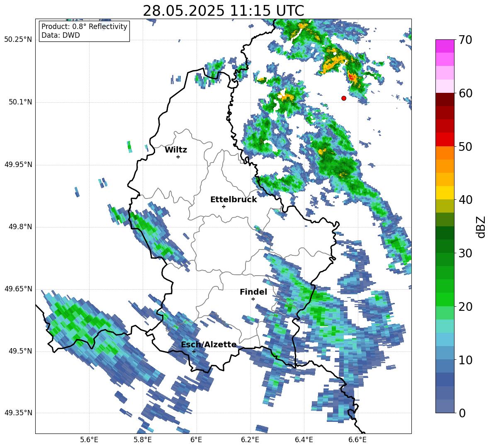The height and width of the screenshot is (448, 491).
Task: Select the Ettelbruck city label
Action: click(x=233, y=200)
